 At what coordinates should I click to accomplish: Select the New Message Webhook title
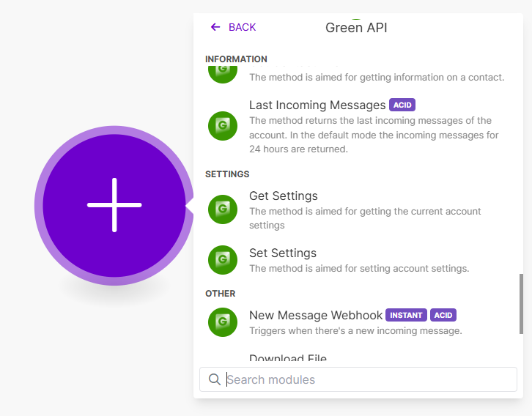click(316, 316)
